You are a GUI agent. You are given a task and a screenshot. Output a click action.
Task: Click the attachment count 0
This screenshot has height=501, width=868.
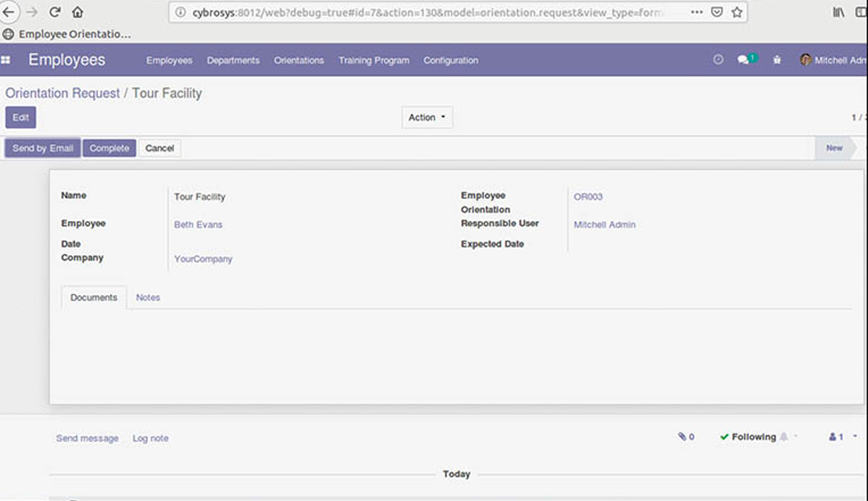click(692, 437)
